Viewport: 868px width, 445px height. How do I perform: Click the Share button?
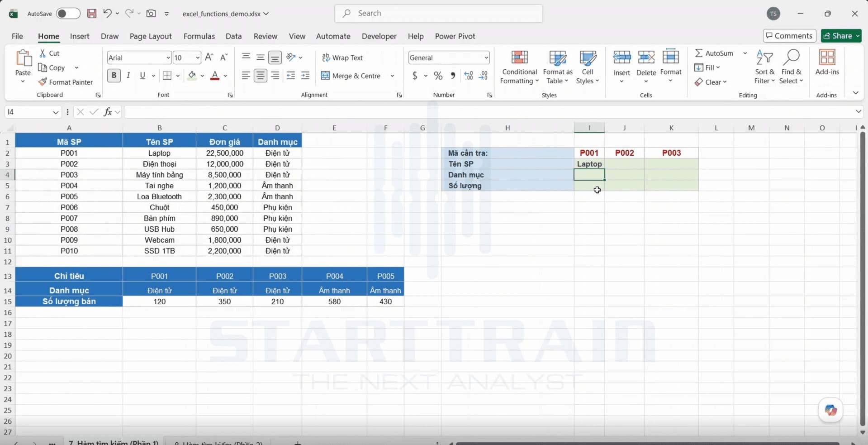841,36
